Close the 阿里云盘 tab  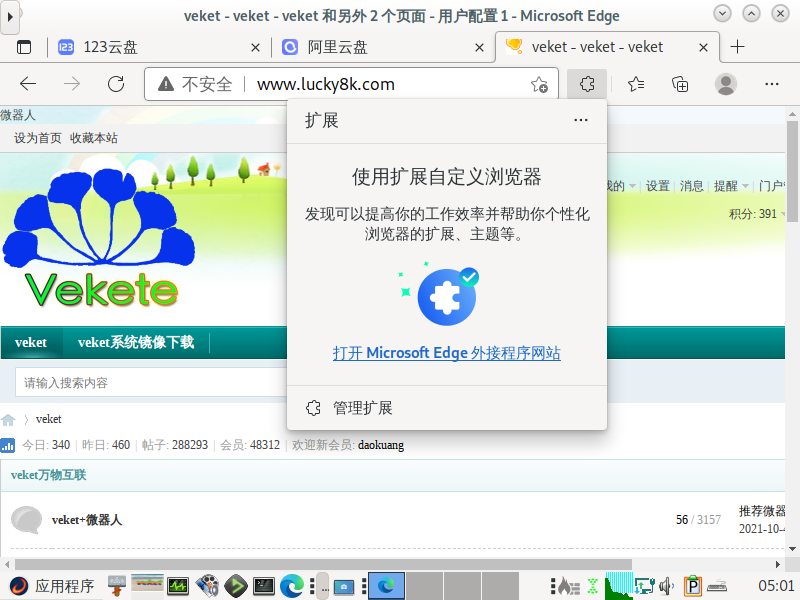click(479, 47)
